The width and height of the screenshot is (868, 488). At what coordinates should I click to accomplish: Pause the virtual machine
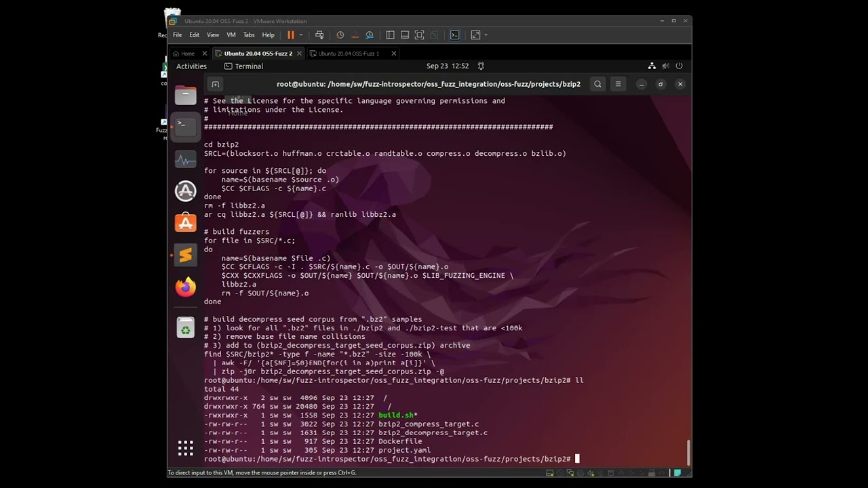pyautogui.click(x=290, y=35)
